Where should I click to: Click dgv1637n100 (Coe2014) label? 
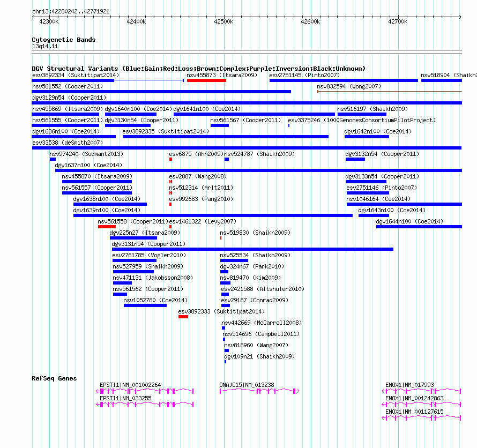tap(88, 165)
